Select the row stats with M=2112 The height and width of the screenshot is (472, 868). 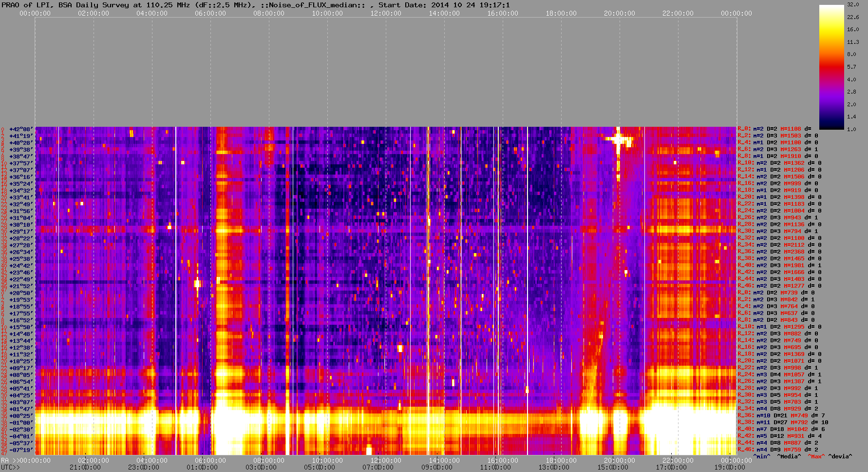coord(779,245)
